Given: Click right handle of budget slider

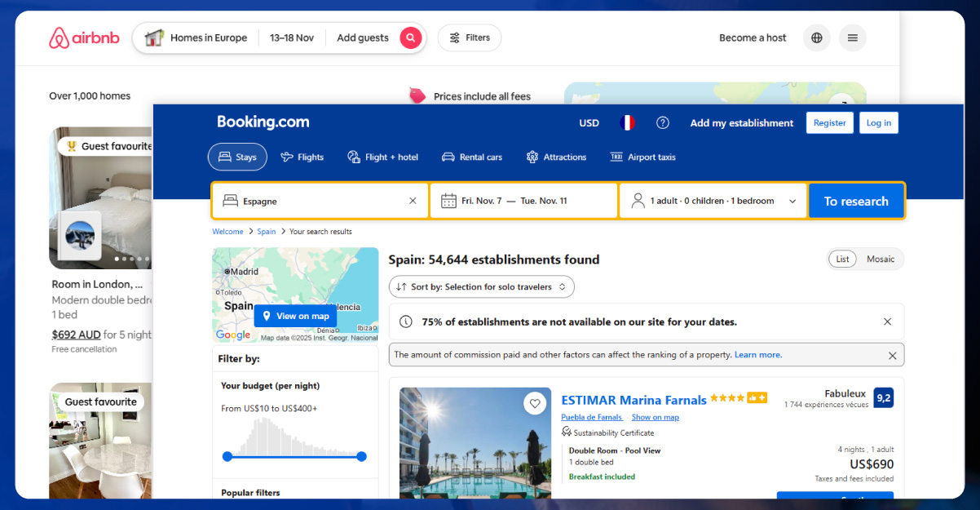Looking at the screenshot, I should pos(361,456).
